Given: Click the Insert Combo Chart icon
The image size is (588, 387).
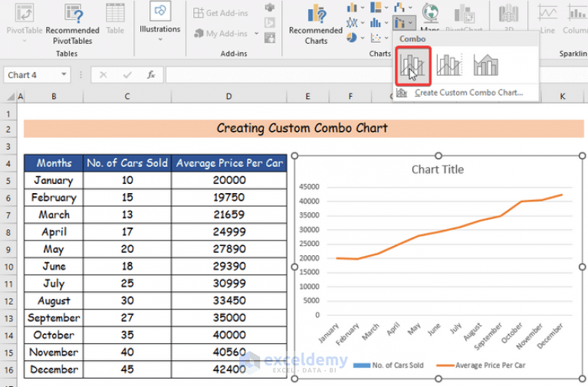Looking at the screenshot, I should pyautogui.click(x=399, y=23).
